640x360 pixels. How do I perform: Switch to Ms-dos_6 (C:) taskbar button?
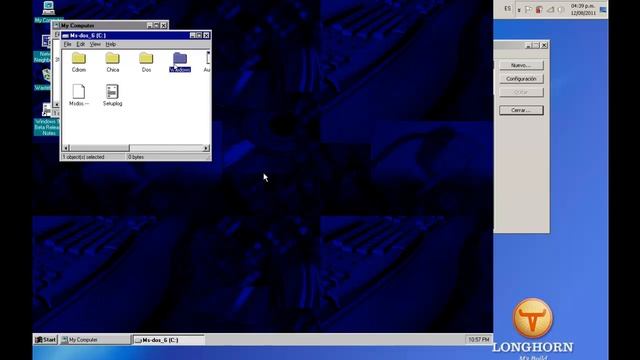[x=169, y=340]
